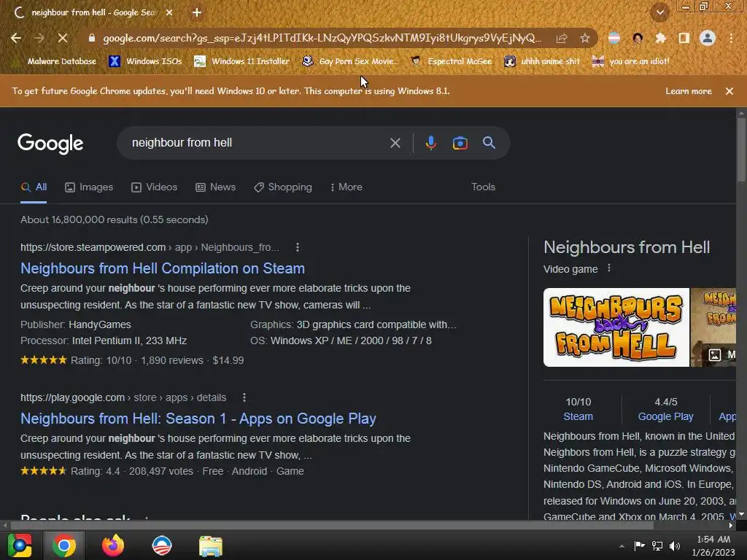
Task: Start voice search with the microphone
Action: click(430, 143)
